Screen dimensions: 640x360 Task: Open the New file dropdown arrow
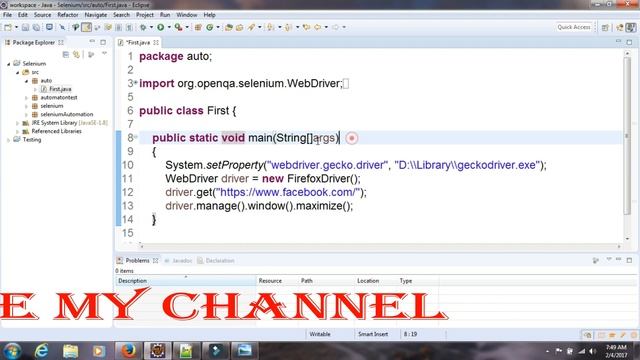click(x=16, y=27)
